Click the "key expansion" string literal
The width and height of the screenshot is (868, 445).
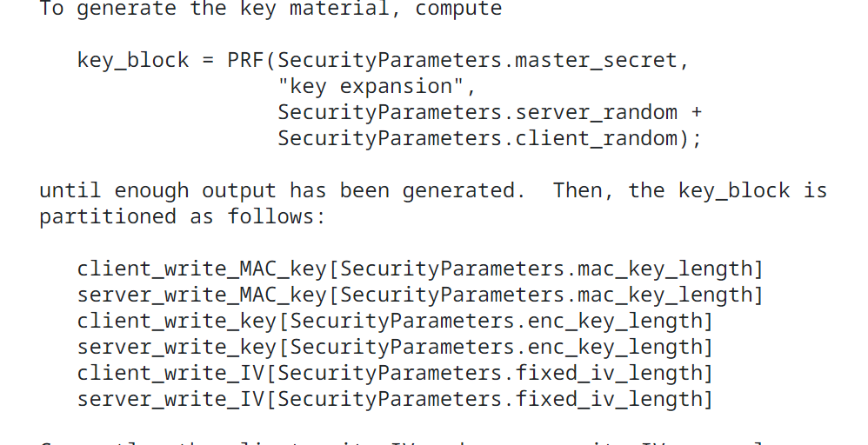(x=371, y=86)
